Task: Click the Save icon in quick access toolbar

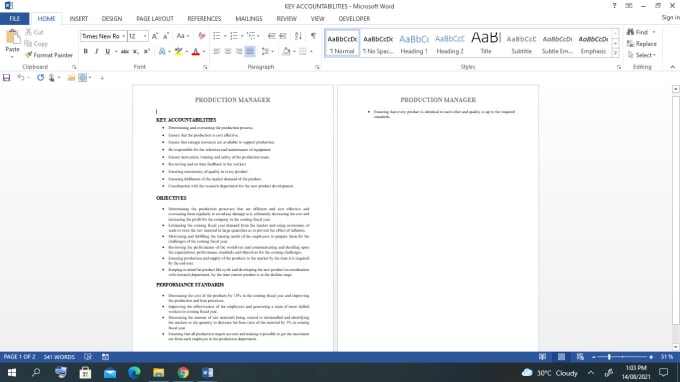Action: click(x=7, y=78)
